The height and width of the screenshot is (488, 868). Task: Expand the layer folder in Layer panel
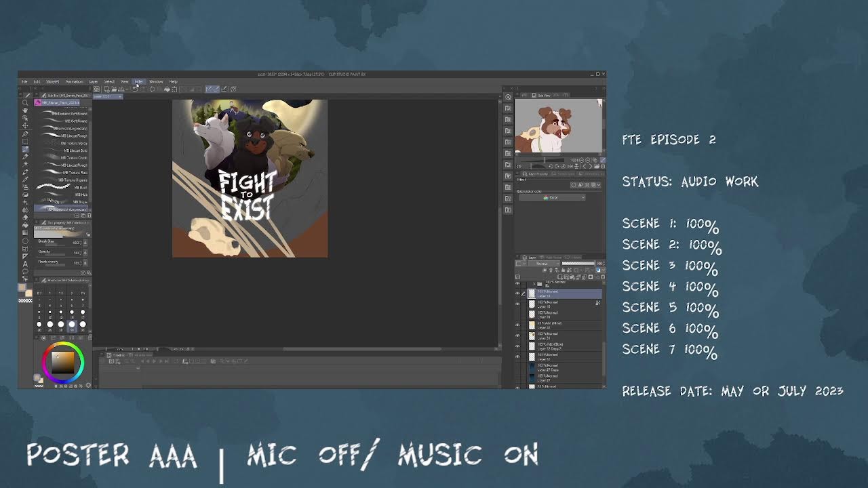coord(534,283)
